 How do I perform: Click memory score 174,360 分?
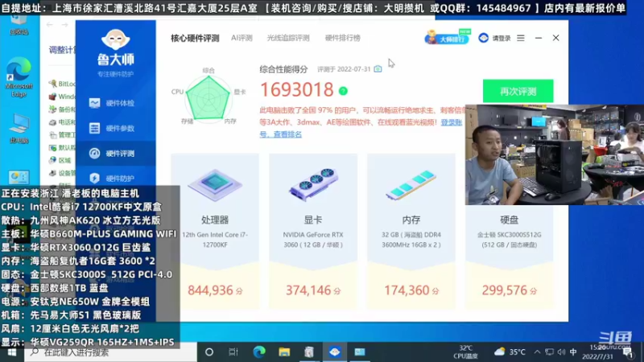411,290
